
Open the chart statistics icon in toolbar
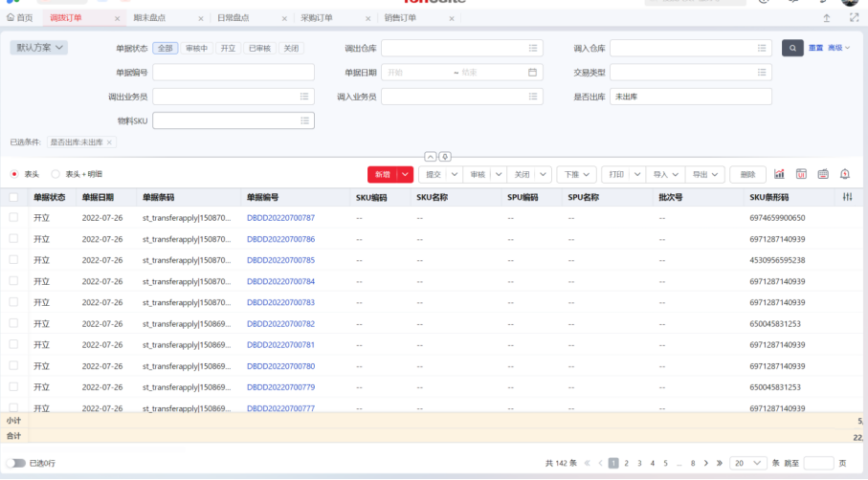coord(779,174)
